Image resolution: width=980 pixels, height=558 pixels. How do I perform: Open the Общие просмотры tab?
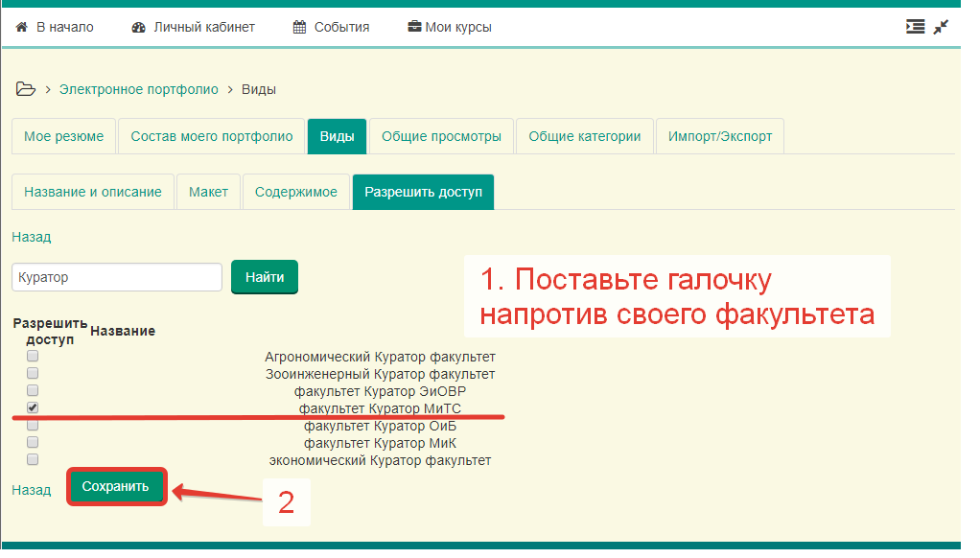[x=441, y=136]
